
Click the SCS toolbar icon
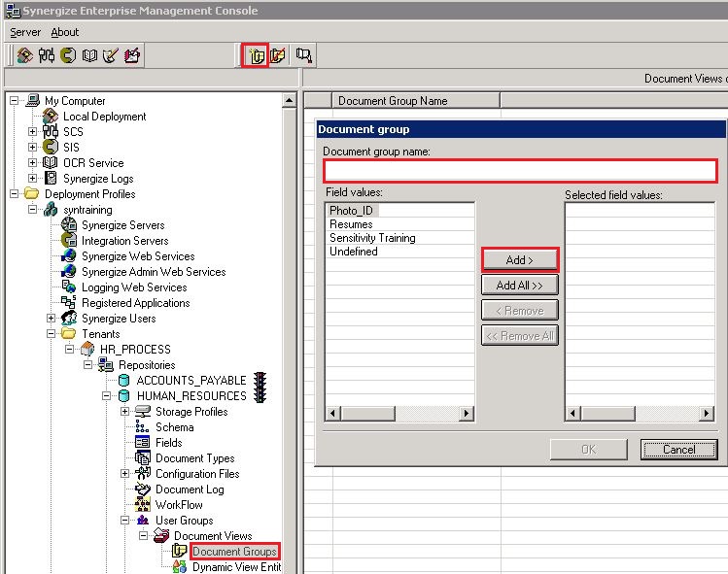pos(47,55)
